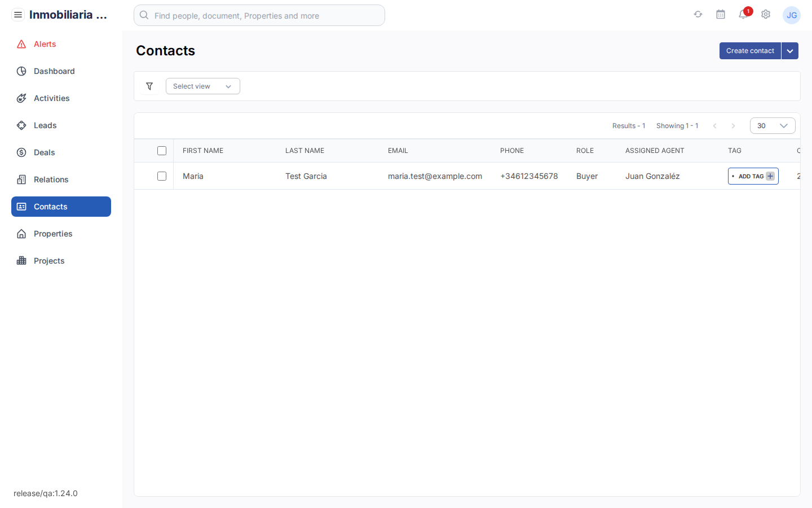This screenshot has height=508, width=812.
Task: Open the Relations section
Action: pyautogui.click(x=50, y=179)
